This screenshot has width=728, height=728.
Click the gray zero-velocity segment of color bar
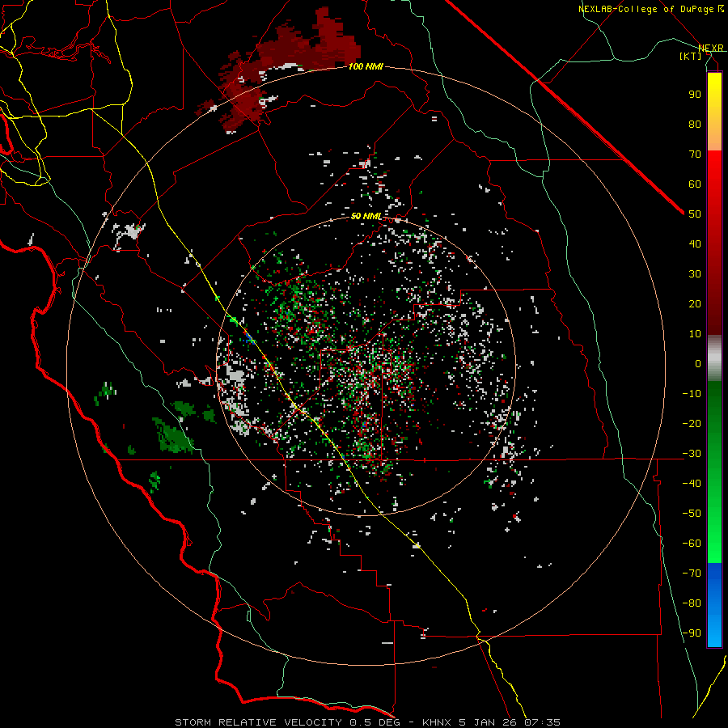[714, 358]
